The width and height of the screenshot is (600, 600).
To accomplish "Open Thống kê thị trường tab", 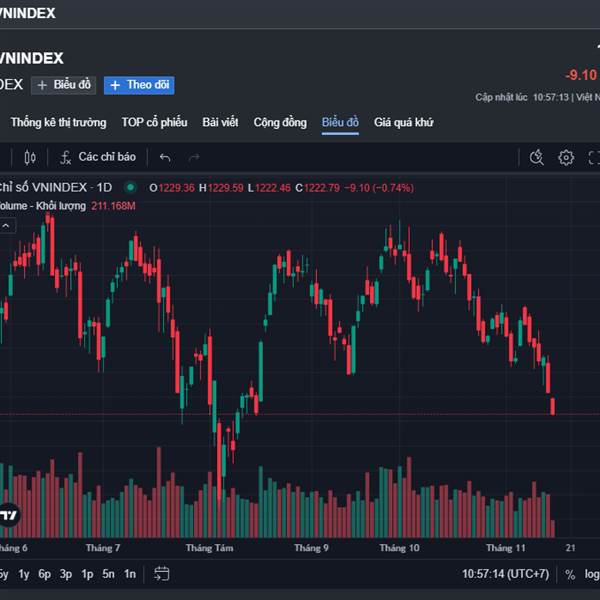I will (x=59, y=122).
